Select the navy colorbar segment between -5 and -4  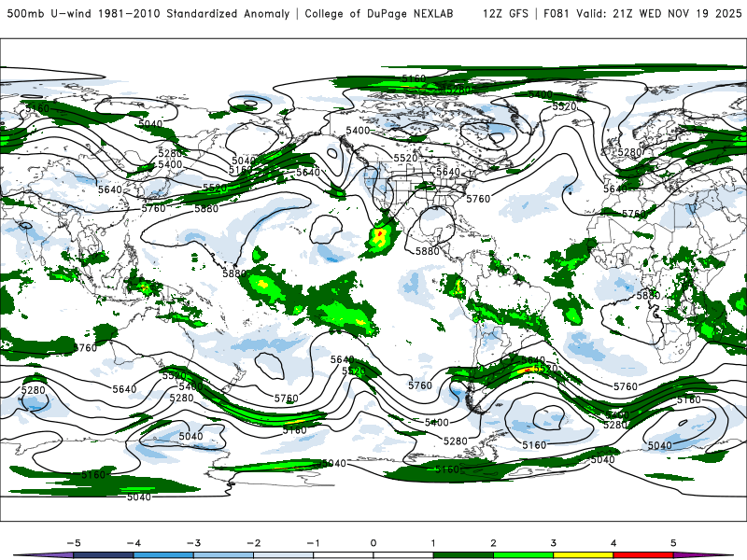tap(104, 555)
